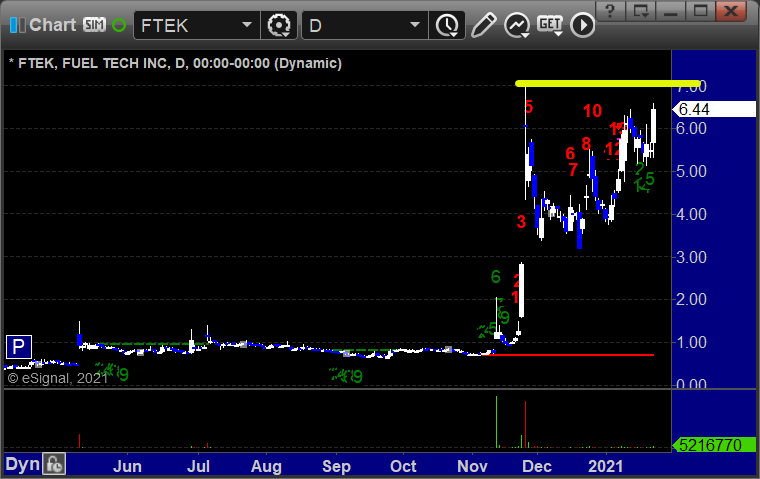The height and width of the screenshot is (479, 760).
Task: Click the 5.00 price axis label
Action: (x=691, y=171)
